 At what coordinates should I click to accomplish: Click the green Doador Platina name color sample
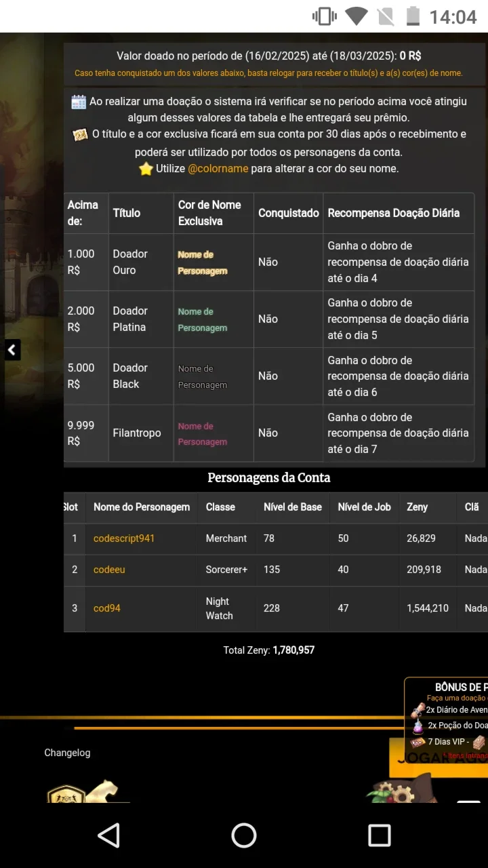203,319
